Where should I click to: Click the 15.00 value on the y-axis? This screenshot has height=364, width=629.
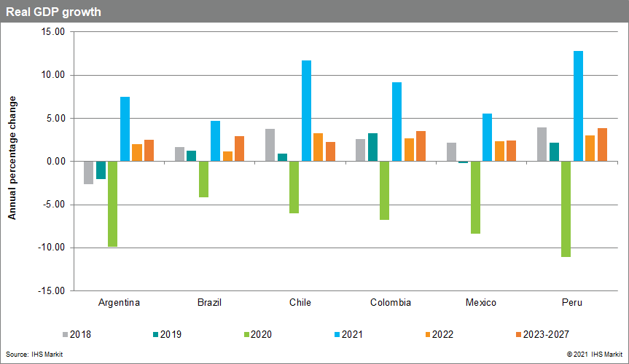pyautogui.click(x=52, y=32)
